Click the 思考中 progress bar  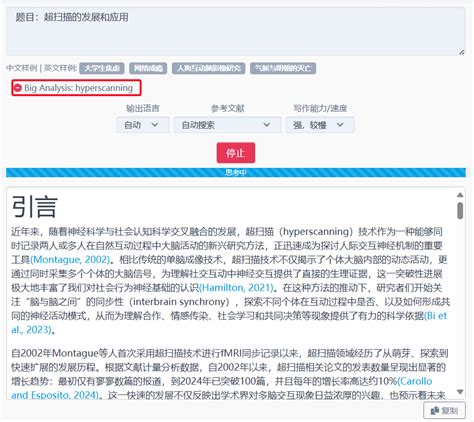click(236, 172)
